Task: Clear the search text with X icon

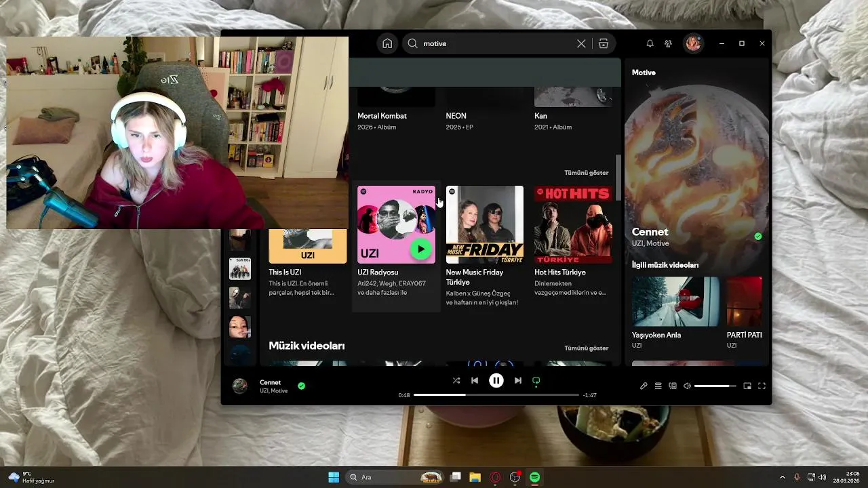Action: [581, 43]
